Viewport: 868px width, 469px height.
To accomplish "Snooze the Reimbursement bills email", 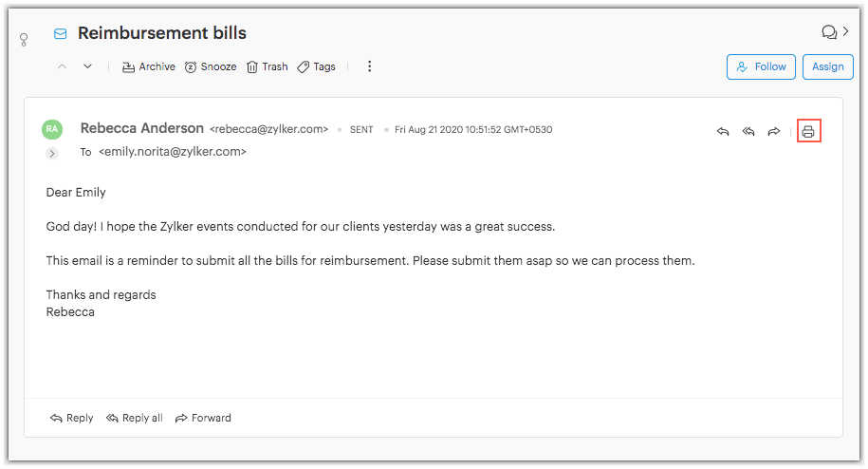I will click(210, 66).
